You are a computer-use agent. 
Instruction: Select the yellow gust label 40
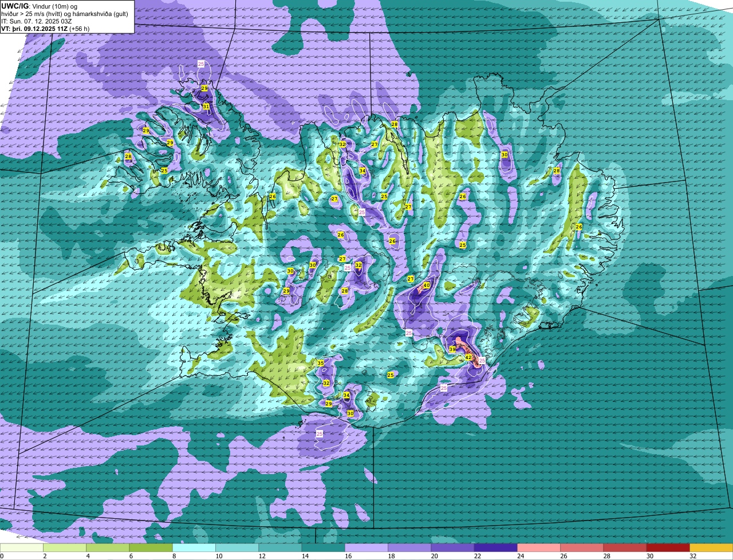click(x=427, y=285)
